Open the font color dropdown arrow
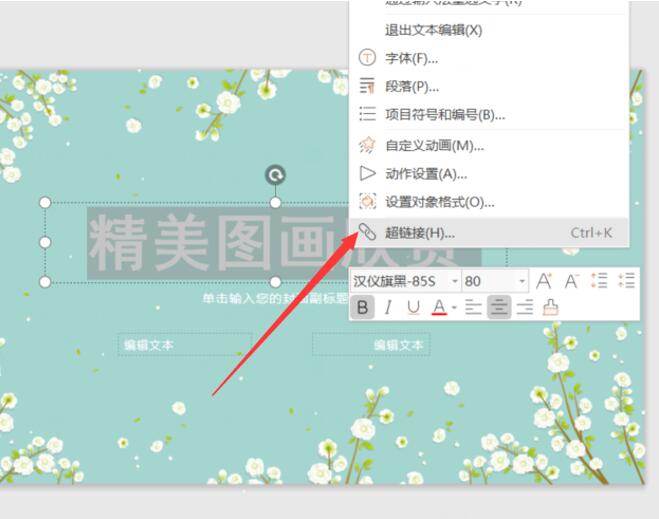This screenshot has width=659, height=519. coord(454,308)
